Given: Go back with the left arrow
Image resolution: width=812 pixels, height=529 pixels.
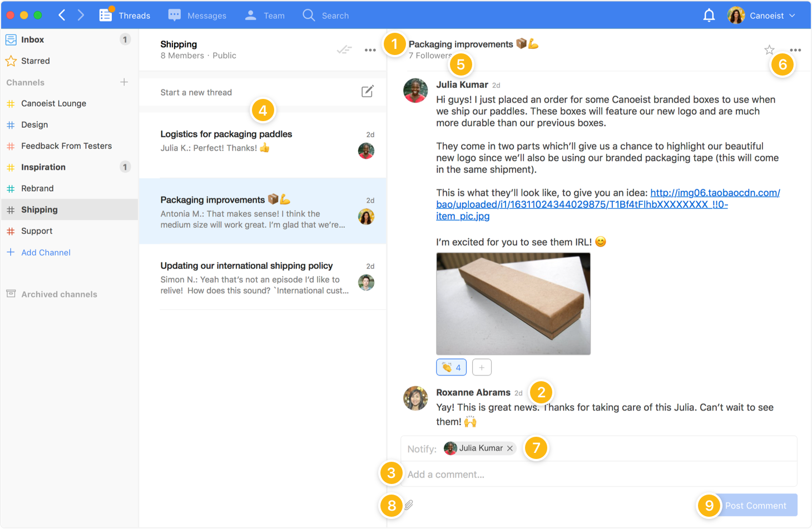Looking at the screenshot, I should (x=62, y=16).
